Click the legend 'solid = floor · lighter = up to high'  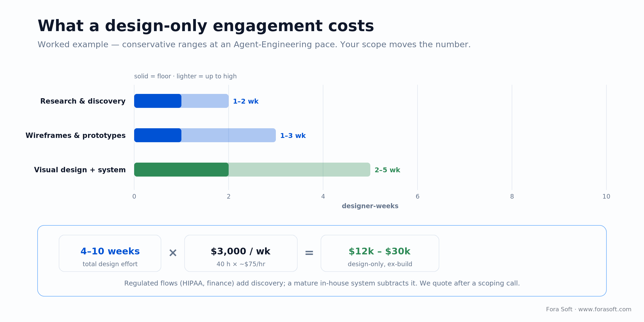click(185, 76)
